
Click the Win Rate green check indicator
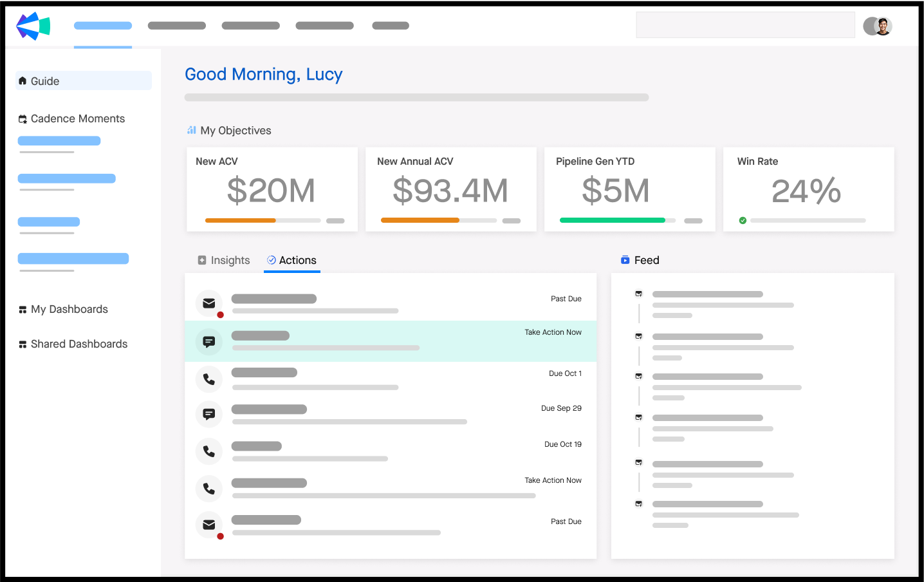743,221
